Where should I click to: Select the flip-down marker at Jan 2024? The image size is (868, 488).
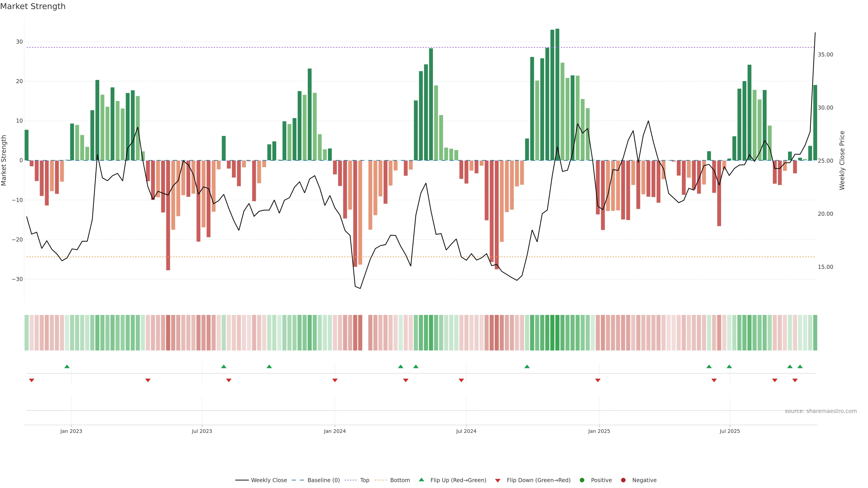tap(335, 380)
